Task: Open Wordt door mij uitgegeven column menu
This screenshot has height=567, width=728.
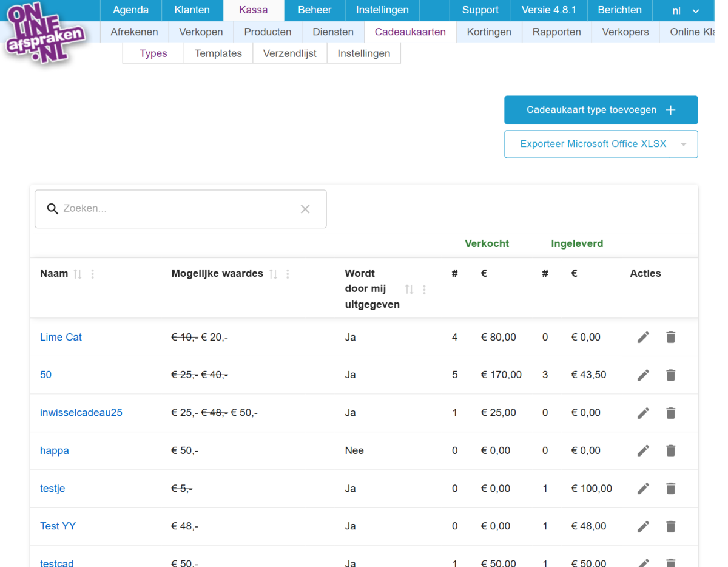Action: (424, 290)
